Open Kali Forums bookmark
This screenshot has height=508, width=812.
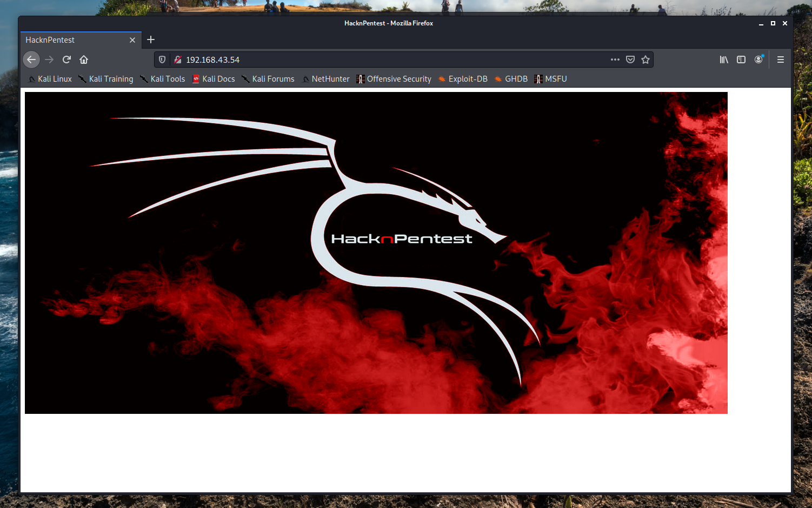268,79
